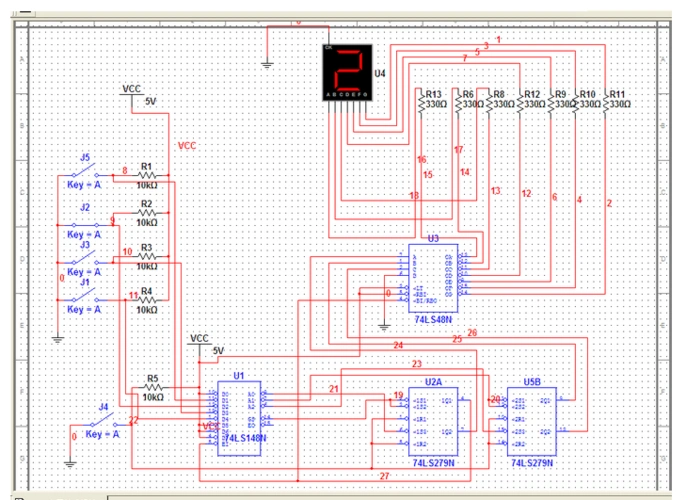Click the ground symbol left of the display
686x500 pixels.
pos(267,64)
